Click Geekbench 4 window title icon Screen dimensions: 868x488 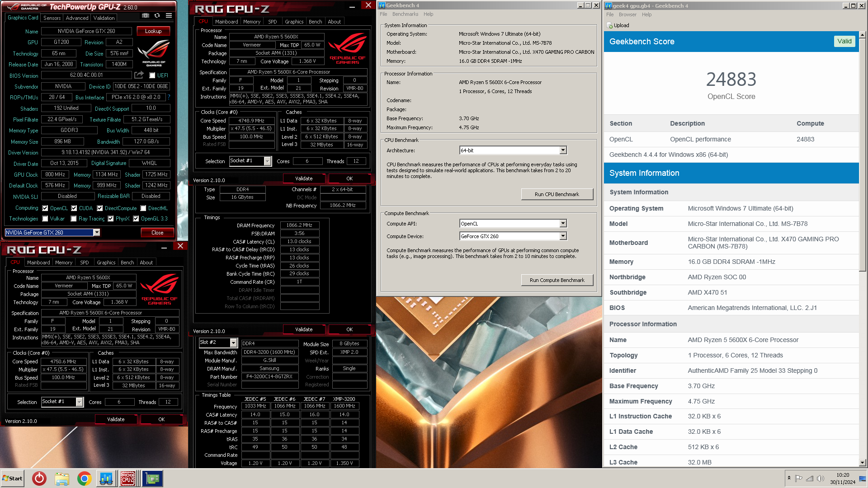[x=382, y=5]
